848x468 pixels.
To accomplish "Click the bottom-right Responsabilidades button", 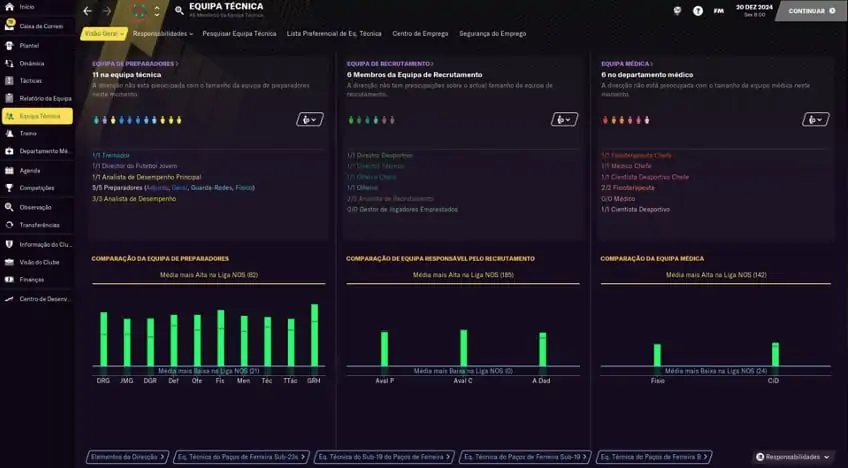I will (x=793, y=457).
